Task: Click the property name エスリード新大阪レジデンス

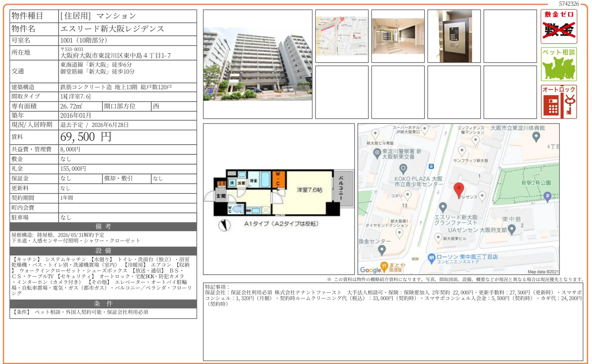Action: click(112, 29)
